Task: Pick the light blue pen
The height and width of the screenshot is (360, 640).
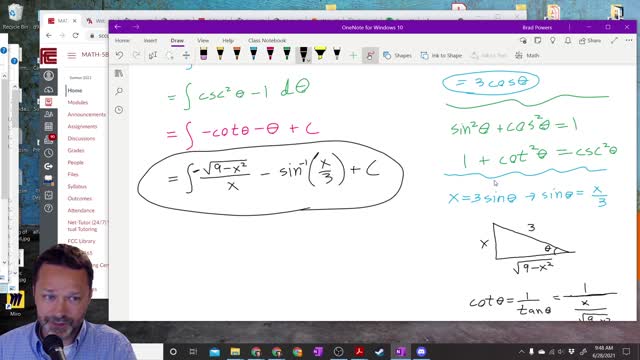Action: coord(253,54)
